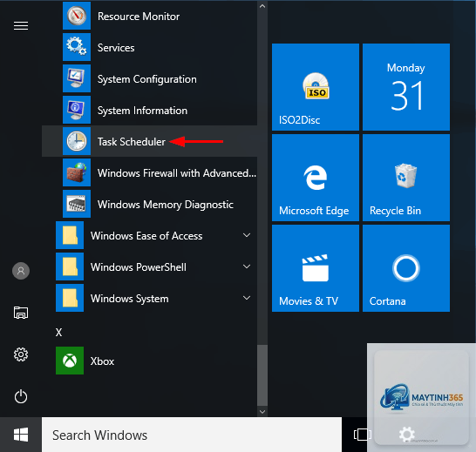Open System Information icon
This screenshot has height=452, width=476.
click(77, 110)
